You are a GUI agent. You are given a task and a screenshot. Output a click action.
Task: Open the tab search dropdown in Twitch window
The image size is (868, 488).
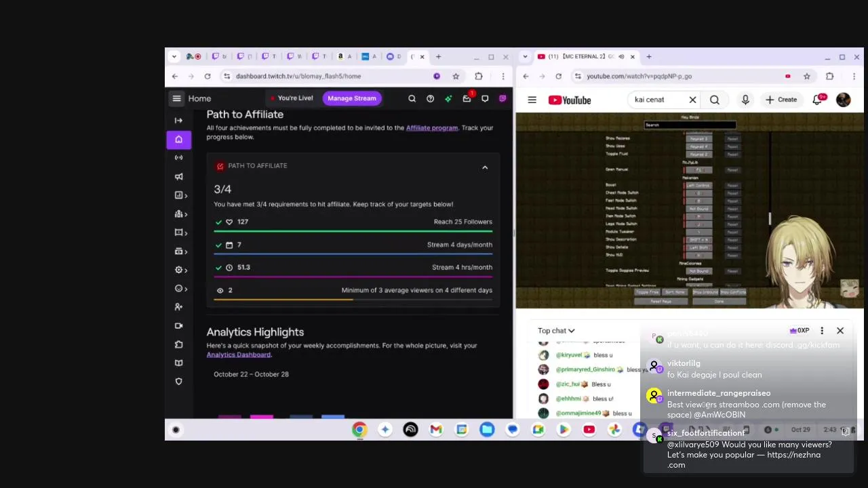click(174, 56)
